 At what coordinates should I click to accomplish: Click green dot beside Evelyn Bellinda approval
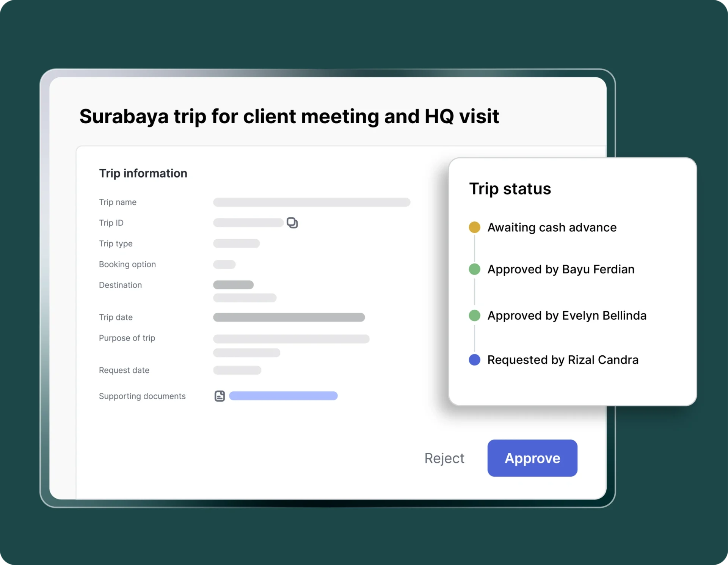[x=474, y=315]
